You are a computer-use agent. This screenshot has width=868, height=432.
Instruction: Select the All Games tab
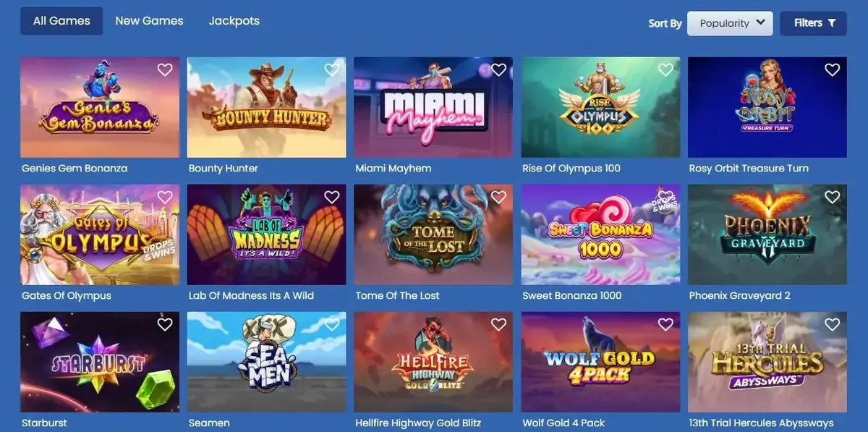point(61,21)
